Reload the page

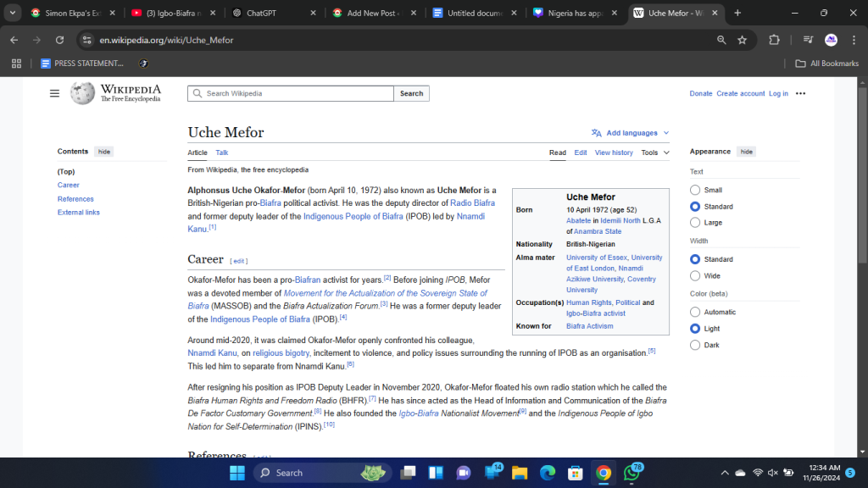coord(59,40)
